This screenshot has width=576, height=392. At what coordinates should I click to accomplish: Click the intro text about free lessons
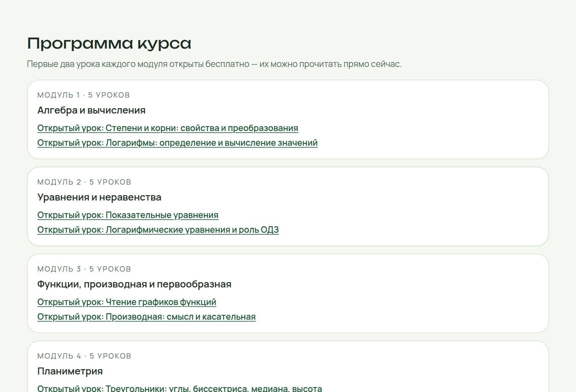coord(214,64)
